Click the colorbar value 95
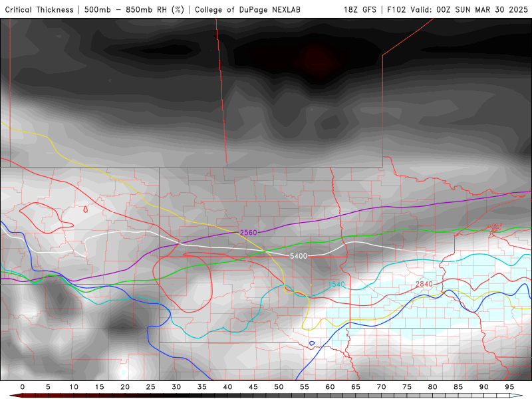 509,387
